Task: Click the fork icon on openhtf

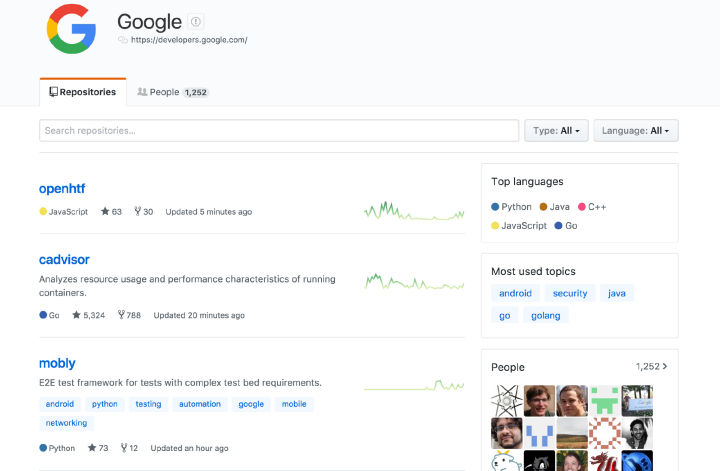Action: (137, 212)
